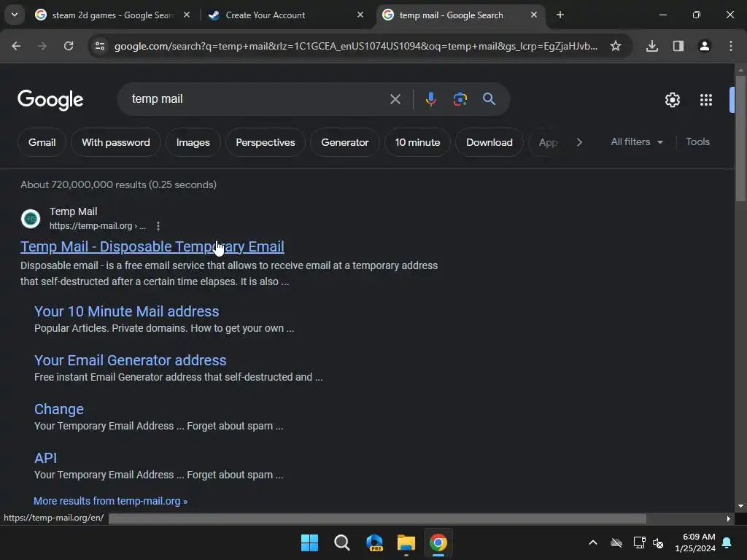
Task: Click the address bar URL
Action: tap(356, 46)
